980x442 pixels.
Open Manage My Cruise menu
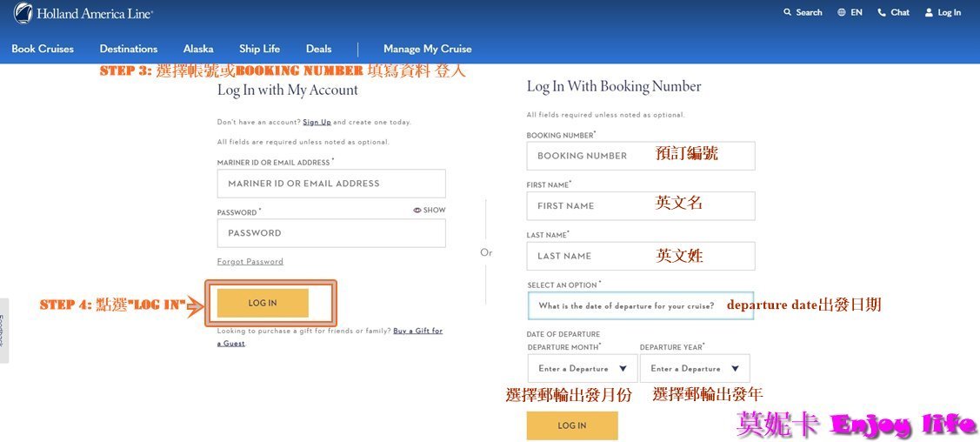point(428,49)
